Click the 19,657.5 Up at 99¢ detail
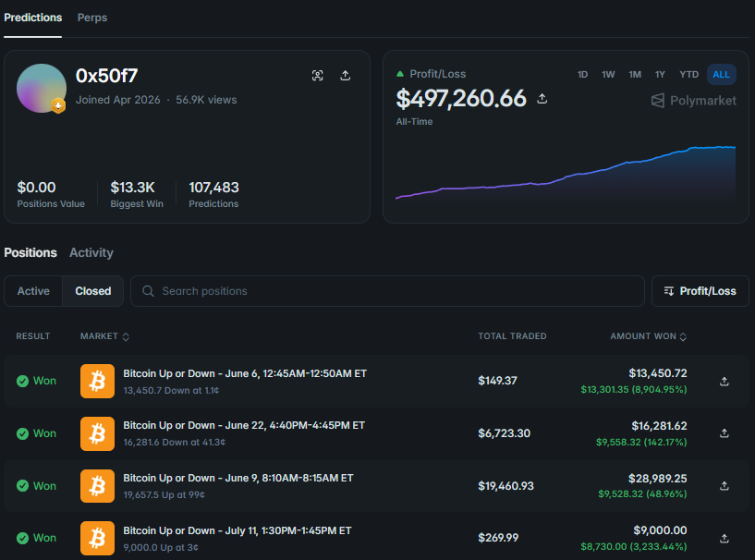755x560 pixels. (x=164, y=494)
